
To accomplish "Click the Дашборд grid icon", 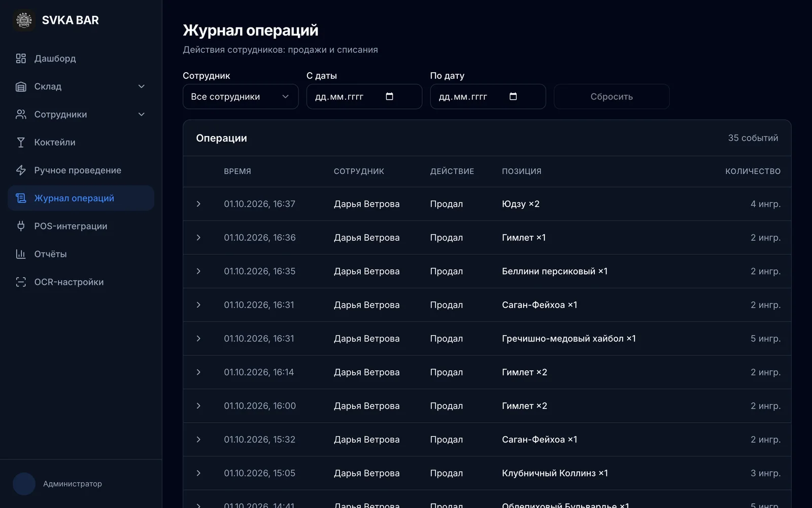I will pyautogui.click(x=21, y=58).
